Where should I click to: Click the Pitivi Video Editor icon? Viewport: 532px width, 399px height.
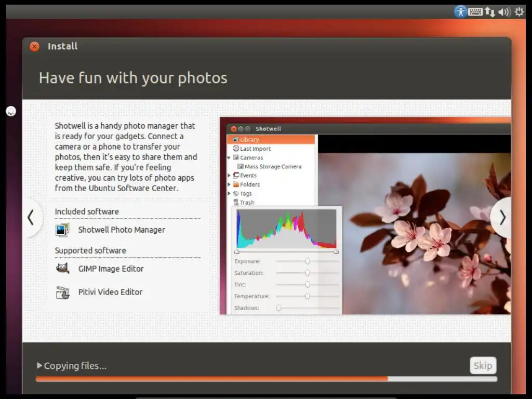63,292
